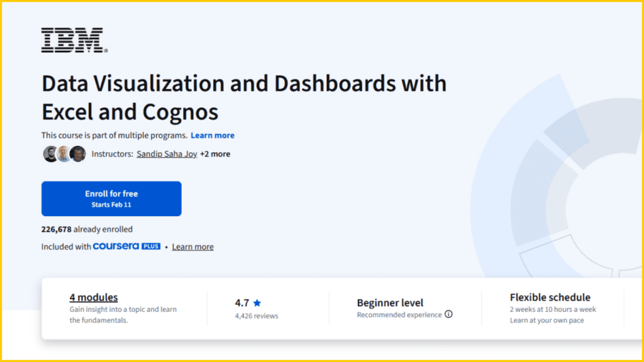Select the Beginner level section
This screenshot has height=362, width=644.
(390, 303)
